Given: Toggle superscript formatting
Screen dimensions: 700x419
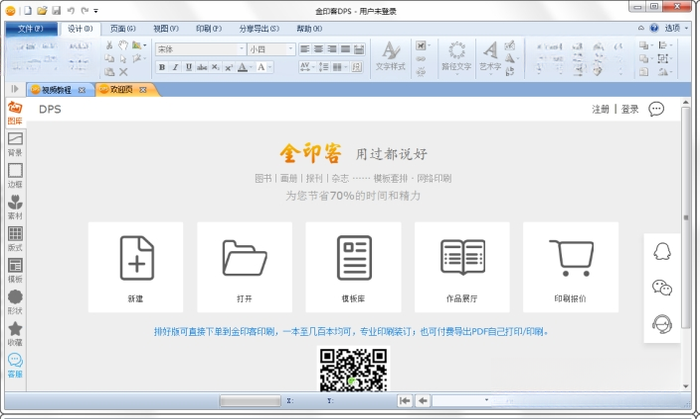Looking at the screenshot, I should (x=229, y=67).
